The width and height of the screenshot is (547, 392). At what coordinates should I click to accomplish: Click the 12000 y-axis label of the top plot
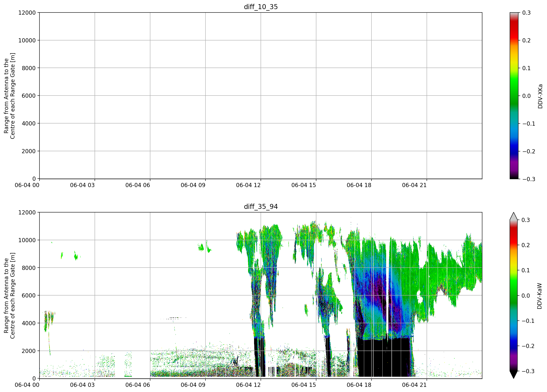(x=27, y=13)
